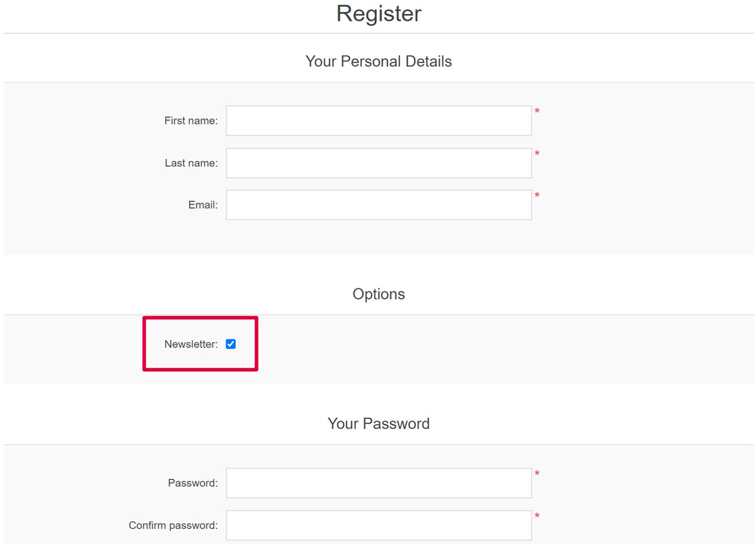
Task: Uncheck the Newsletter checkbox
Action: 231,344
